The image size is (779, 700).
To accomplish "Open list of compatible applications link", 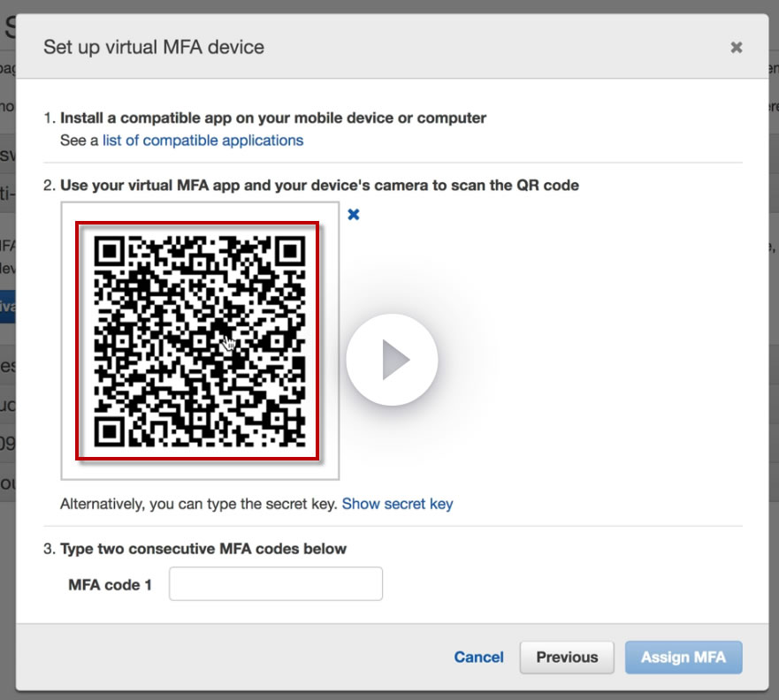I will coord(202,141).
